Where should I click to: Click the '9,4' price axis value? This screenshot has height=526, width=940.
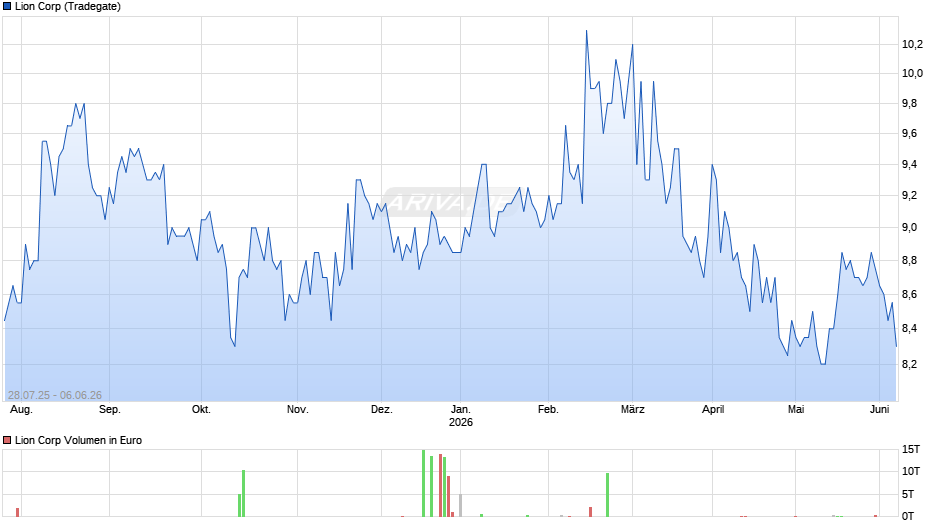909,165
